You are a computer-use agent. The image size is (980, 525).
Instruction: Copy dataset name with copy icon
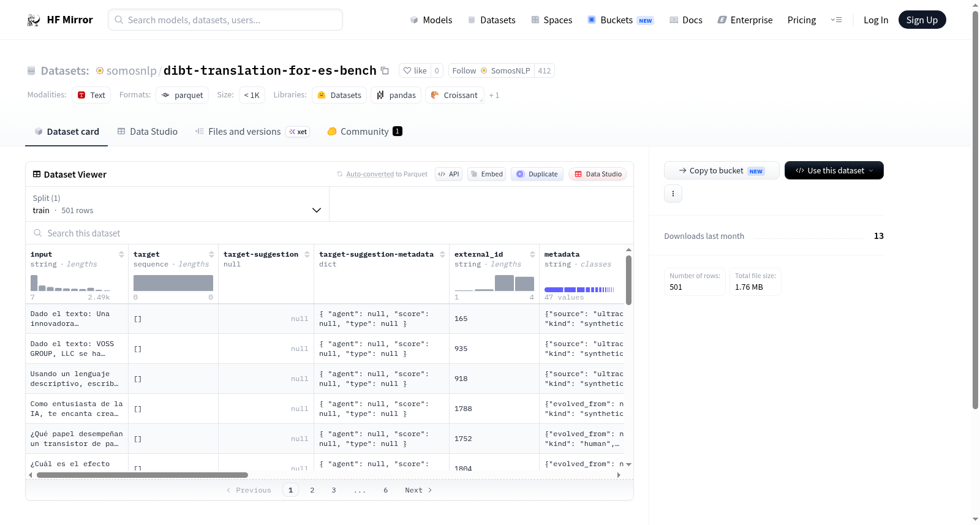click(x=385, y=70)
